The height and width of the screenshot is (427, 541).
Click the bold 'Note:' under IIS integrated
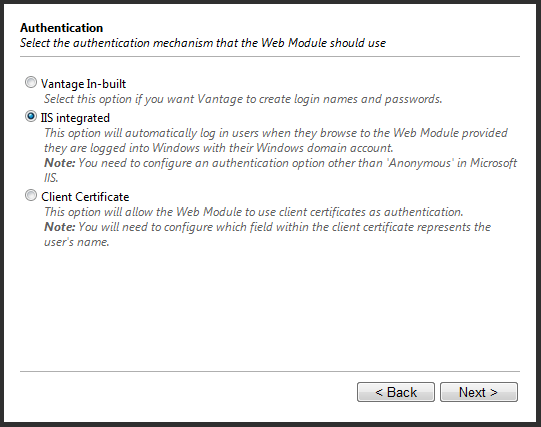click(59, 163)
